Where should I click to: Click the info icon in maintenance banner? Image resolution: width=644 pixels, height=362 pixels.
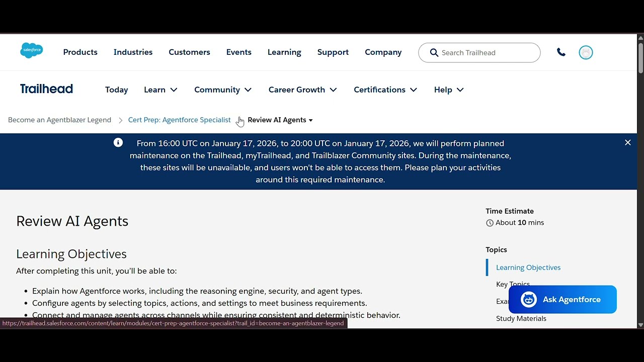[118, 143]
